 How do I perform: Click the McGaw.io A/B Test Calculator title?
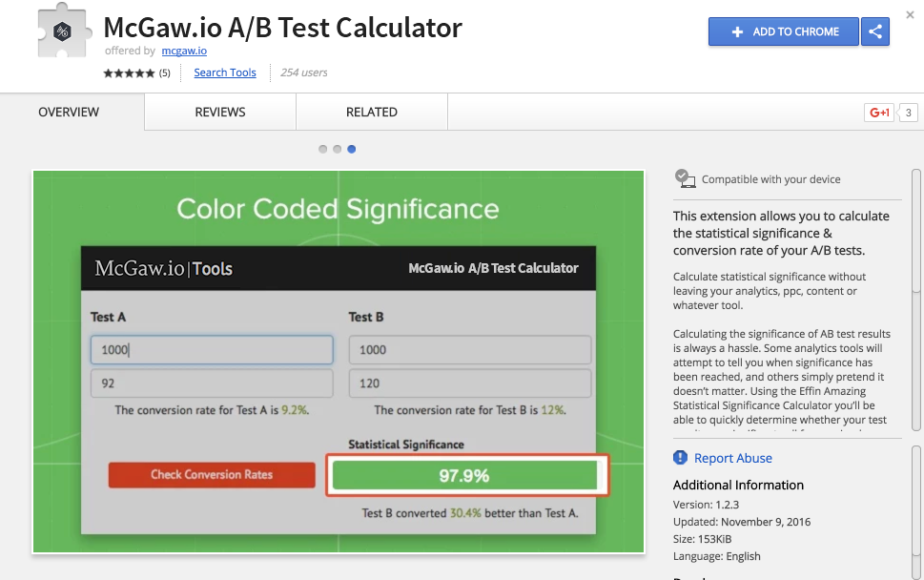[x=283, y=28]
